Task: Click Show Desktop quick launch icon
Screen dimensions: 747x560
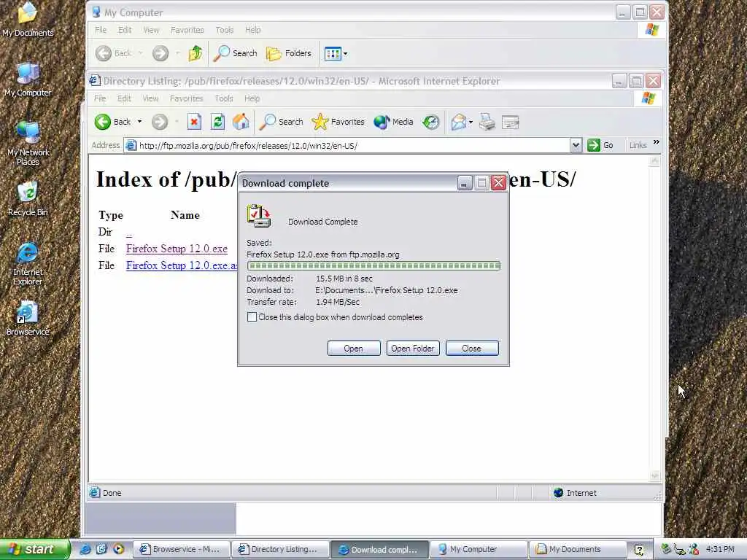Action: pyautogui.click(x=101, y=549)
